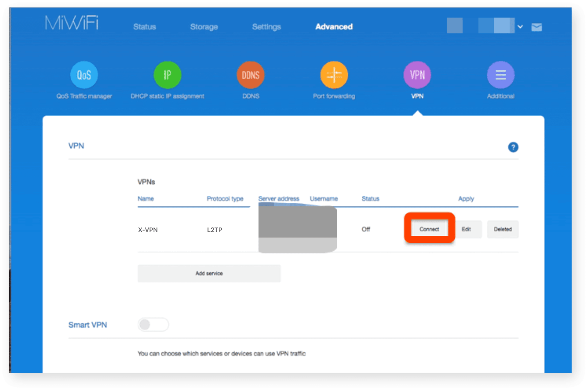Open the mail envelope icon

[x=536, y=27]
